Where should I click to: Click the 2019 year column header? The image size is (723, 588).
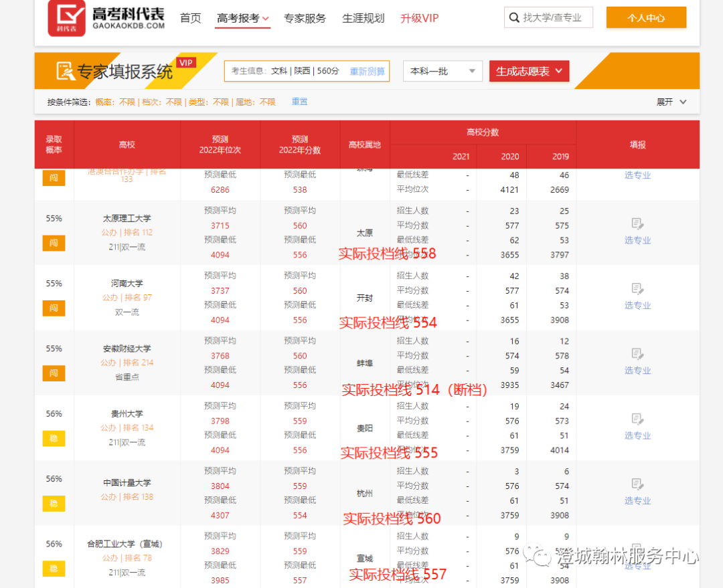pyautogui.click(x=560, y=157)
